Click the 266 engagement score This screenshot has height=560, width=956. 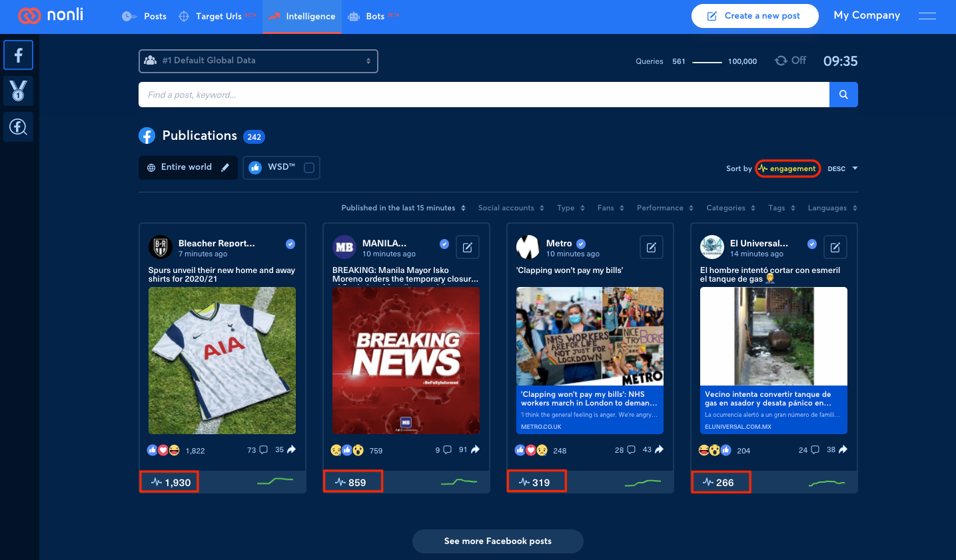pyautogui.click(x=718, y=482)
